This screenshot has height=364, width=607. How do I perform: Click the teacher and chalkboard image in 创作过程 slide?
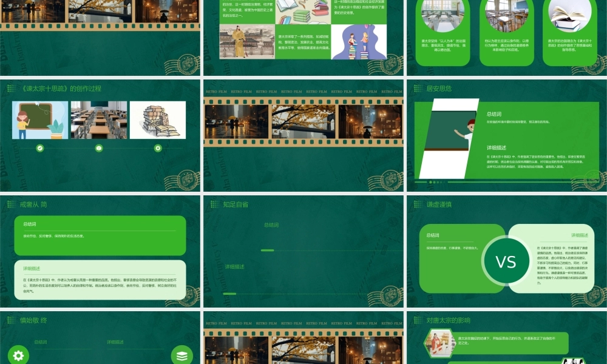pos(40,120)
